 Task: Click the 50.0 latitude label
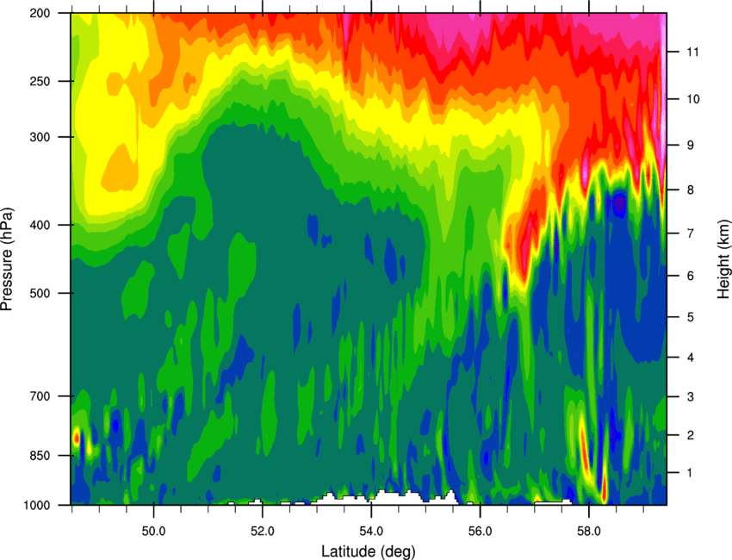coord(153,531)
